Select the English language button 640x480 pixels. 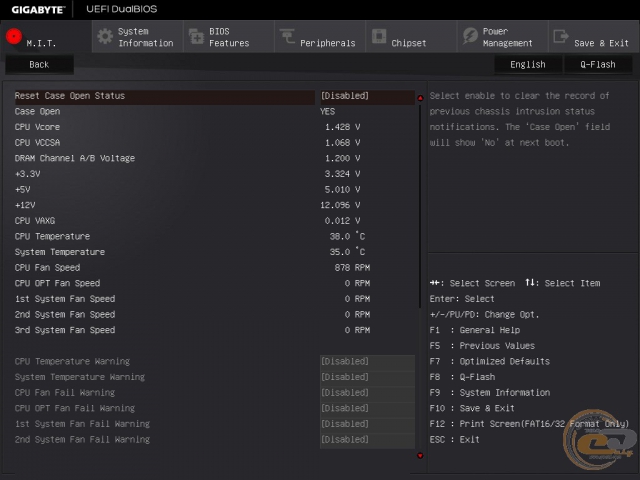pos(528,64)
